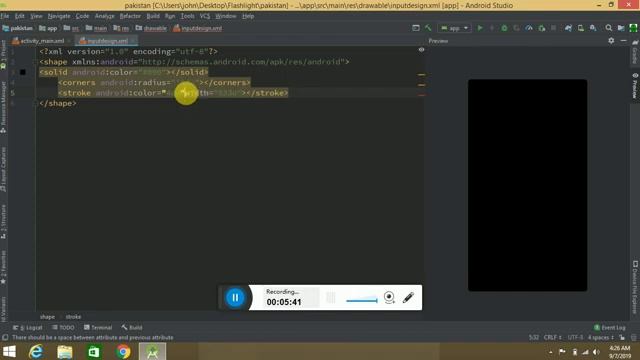This screenshot has height=360, width=640.
Task: Click inputdesign.xml breadcrumb in navigation bar
Action: [198, 28]
